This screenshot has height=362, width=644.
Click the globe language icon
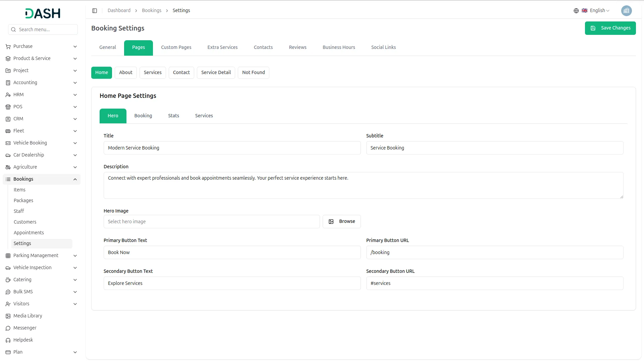(576, 11)
